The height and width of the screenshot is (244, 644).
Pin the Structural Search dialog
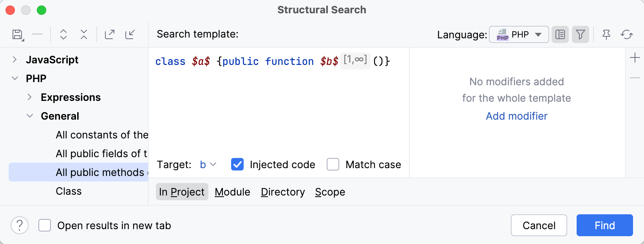(606, 34)
